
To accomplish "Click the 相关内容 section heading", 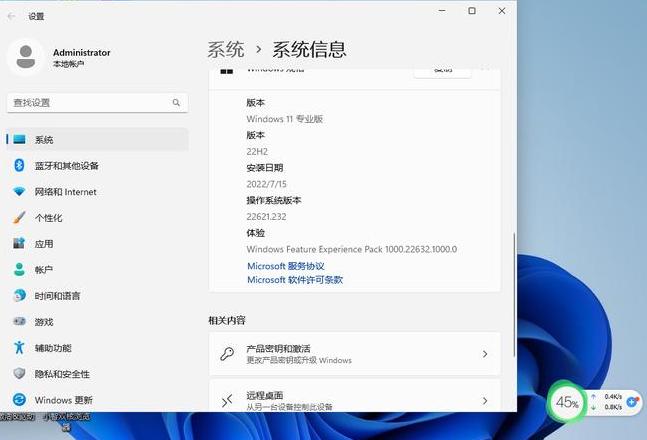I will [227, 320].
